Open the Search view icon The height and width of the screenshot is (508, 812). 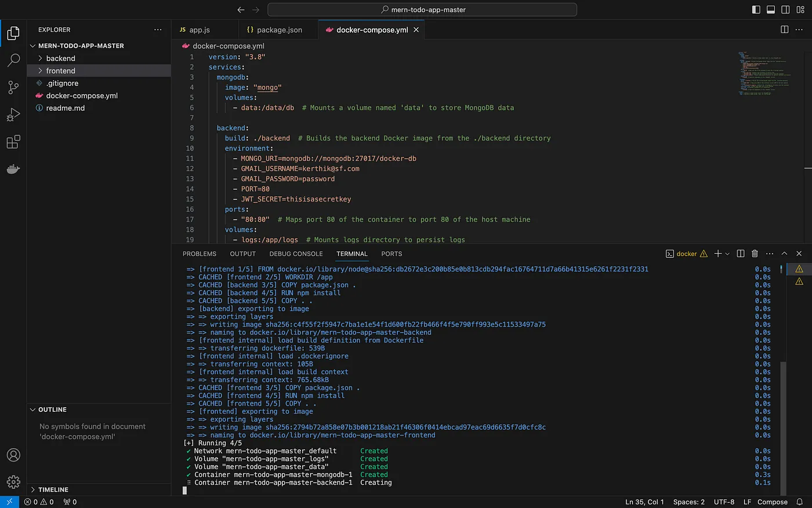pos(13,60)
